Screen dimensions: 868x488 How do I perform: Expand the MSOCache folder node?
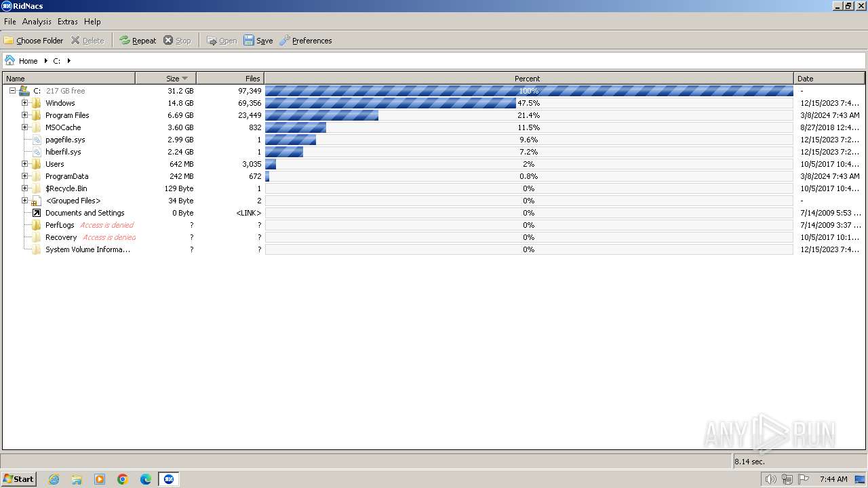point(24,127)
